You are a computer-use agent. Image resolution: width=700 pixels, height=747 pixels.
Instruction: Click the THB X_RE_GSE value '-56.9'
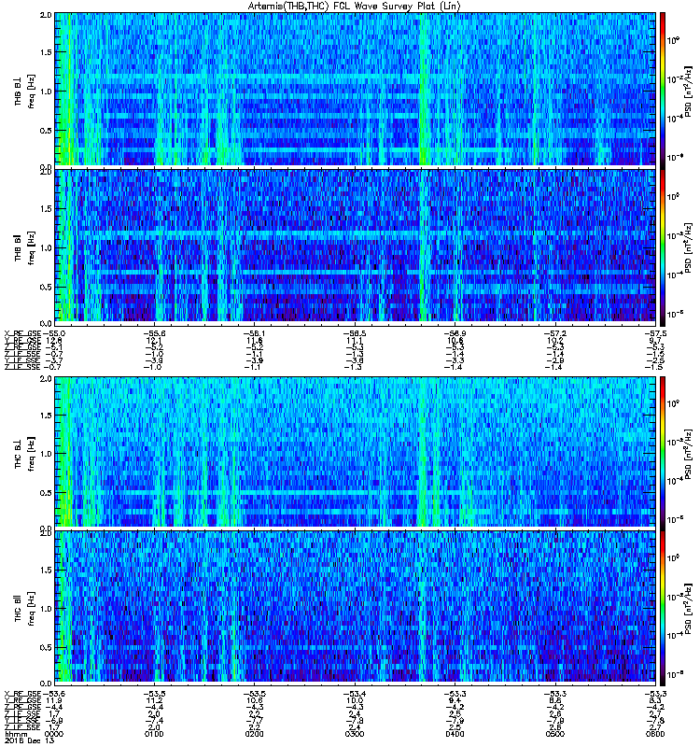tap(455, 333)
